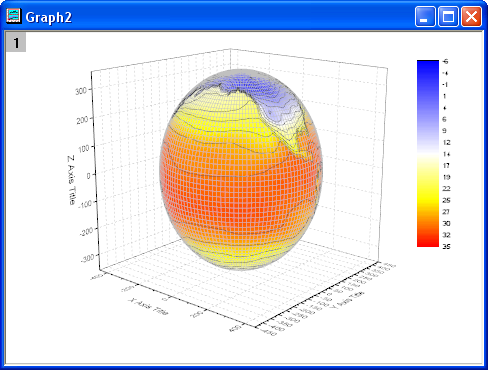This screenshot has width=488, height=370.
Task: Click legend value 22
Action: [446, 189]
